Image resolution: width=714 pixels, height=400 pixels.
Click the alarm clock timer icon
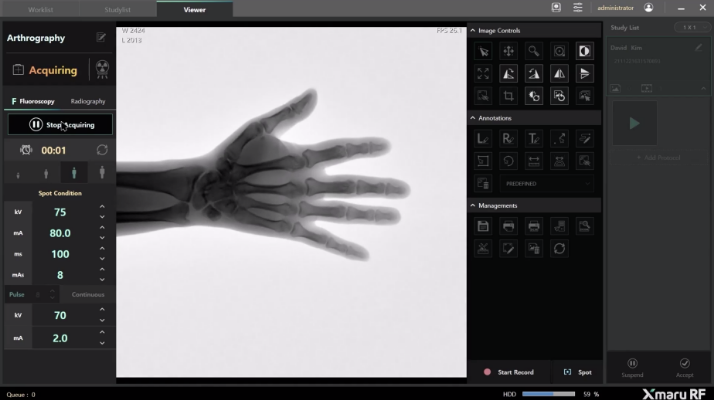26,150
